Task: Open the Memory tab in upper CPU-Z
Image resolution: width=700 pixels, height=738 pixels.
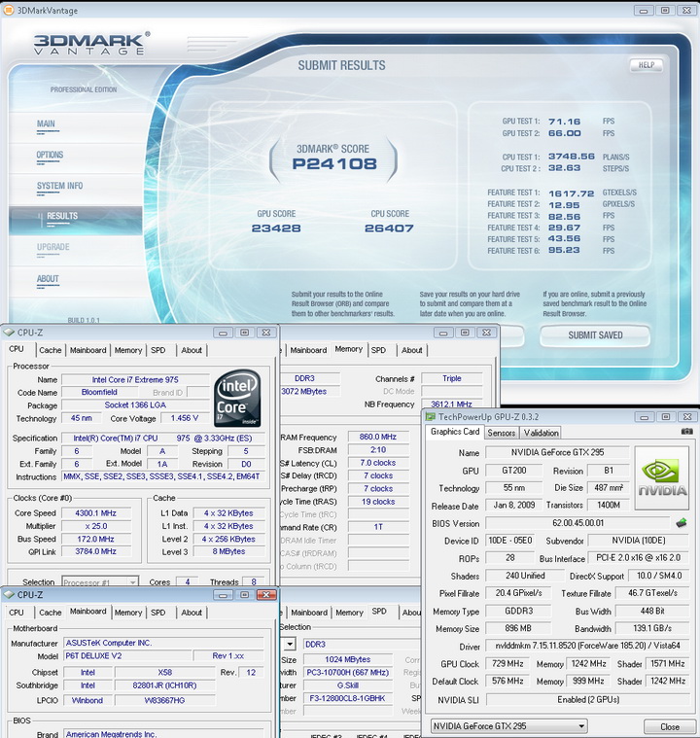Action: [x=128, y=350]
